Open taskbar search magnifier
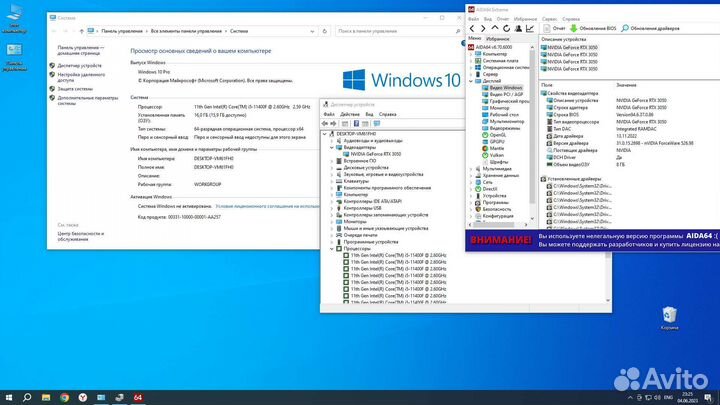The width and height of the screenshot is (720, 405). tap(27, 398)
